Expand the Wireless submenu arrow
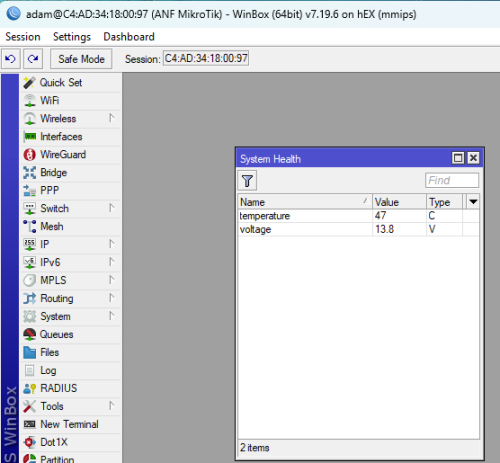500x463 pixels. pos(112,118)
